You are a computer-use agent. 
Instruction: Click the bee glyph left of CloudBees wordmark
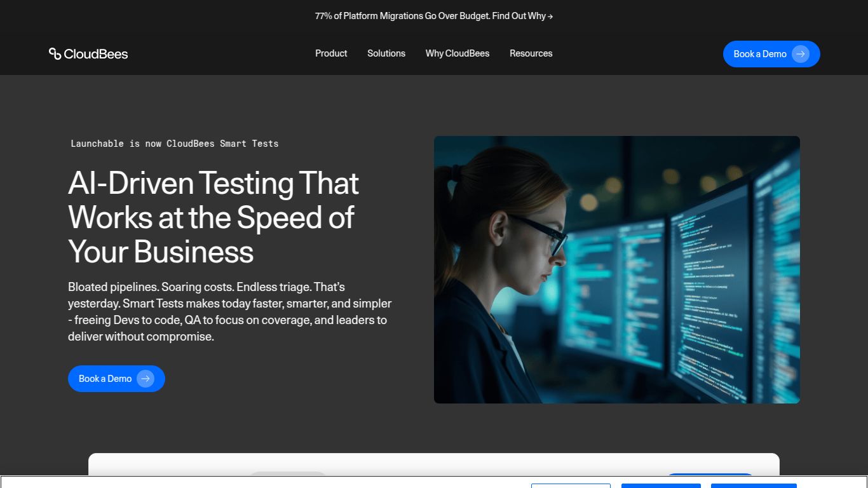53,53
